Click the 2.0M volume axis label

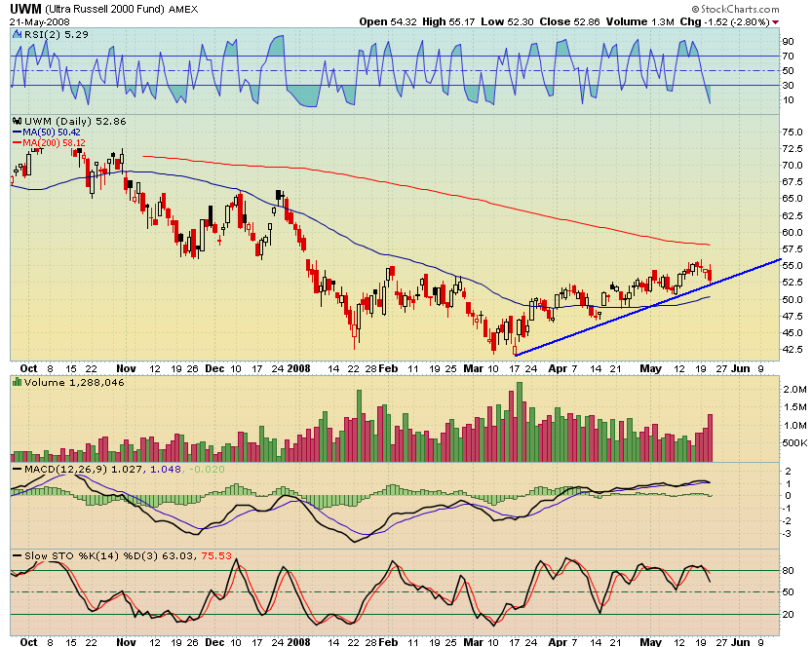(794, 389)
